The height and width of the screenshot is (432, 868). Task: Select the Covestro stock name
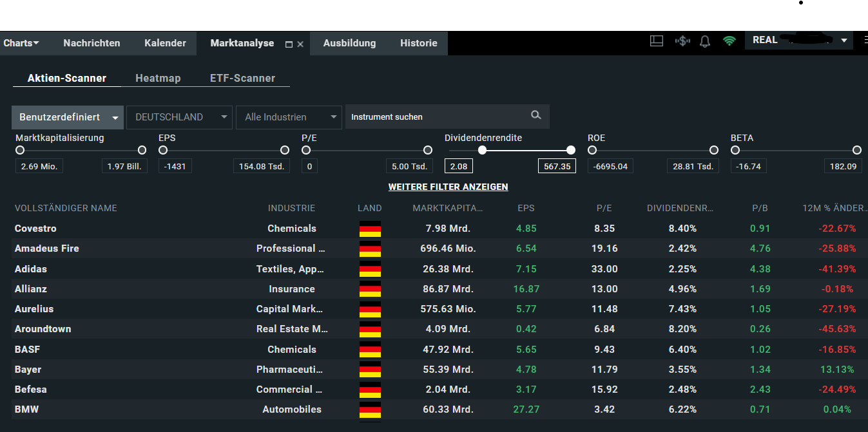35,229
